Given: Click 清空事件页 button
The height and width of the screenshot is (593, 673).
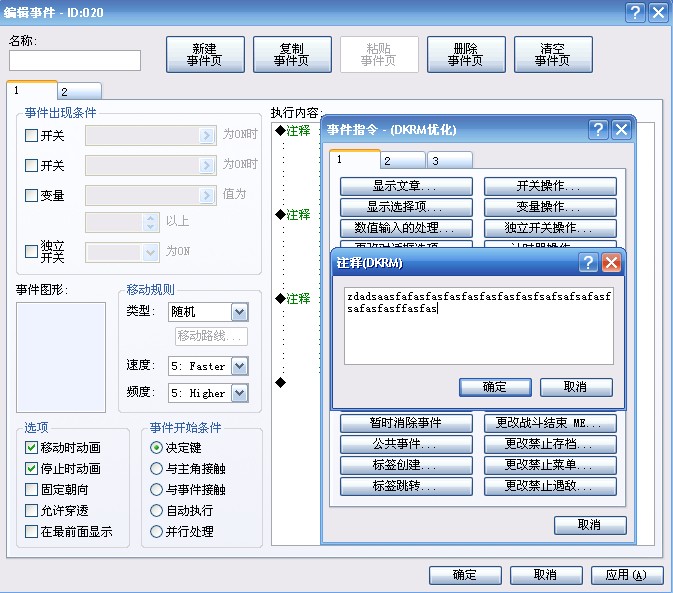Looking at the screenshot, I should [553, 54].
